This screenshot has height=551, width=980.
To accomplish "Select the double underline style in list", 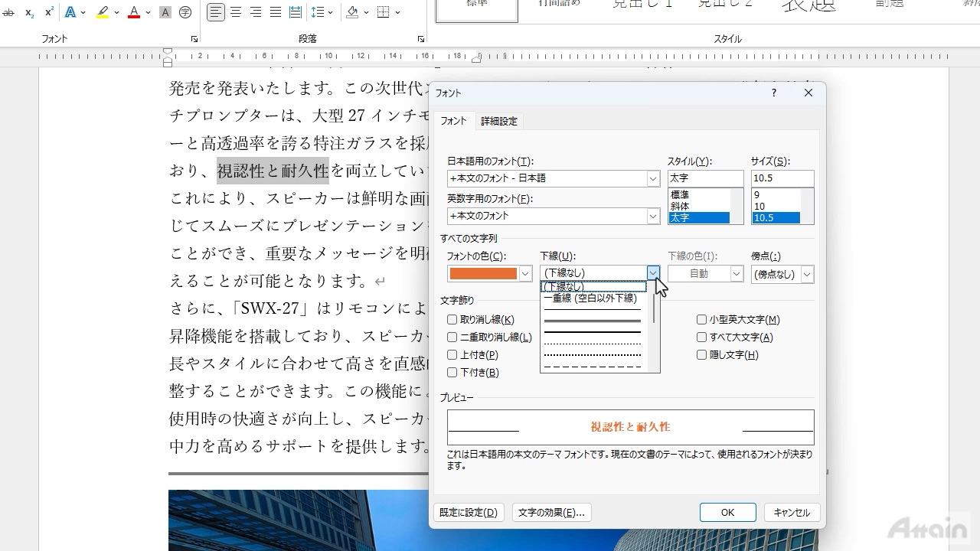I will 592,321.
